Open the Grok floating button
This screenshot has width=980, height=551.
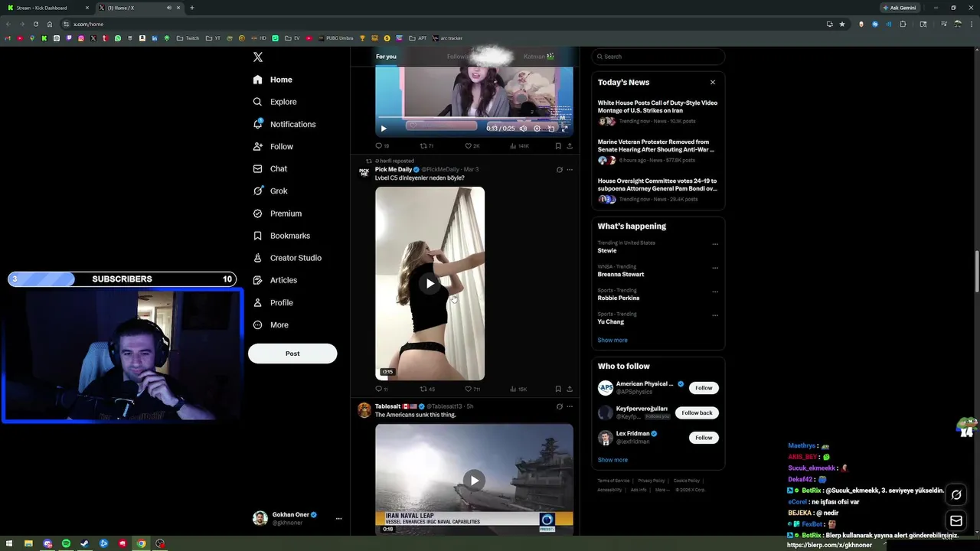coord(956,495)
